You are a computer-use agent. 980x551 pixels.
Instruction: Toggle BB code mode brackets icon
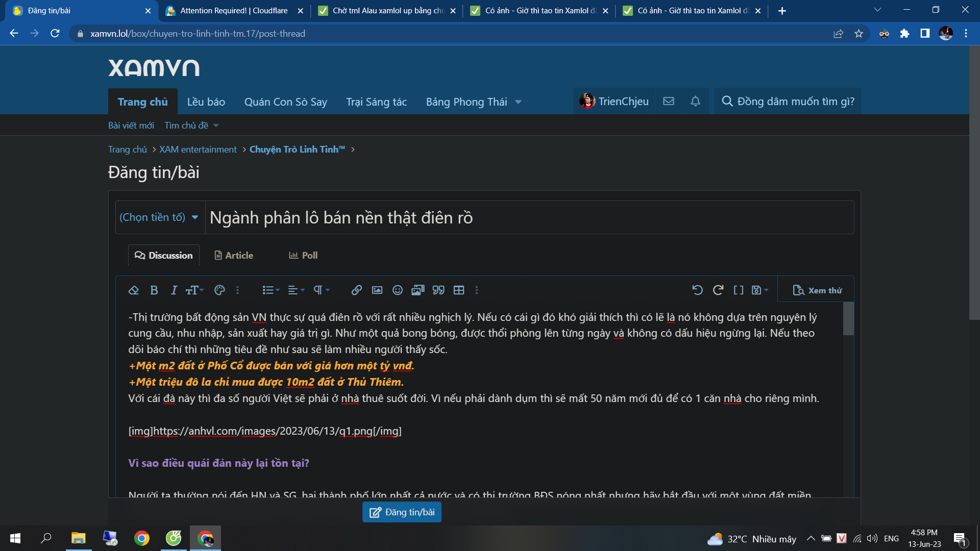coord(738,290)
